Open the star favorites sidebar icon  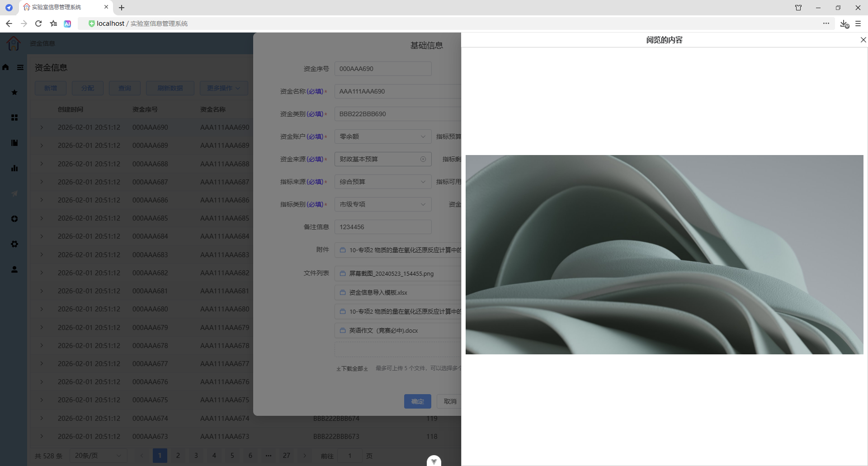click(14, 92)
